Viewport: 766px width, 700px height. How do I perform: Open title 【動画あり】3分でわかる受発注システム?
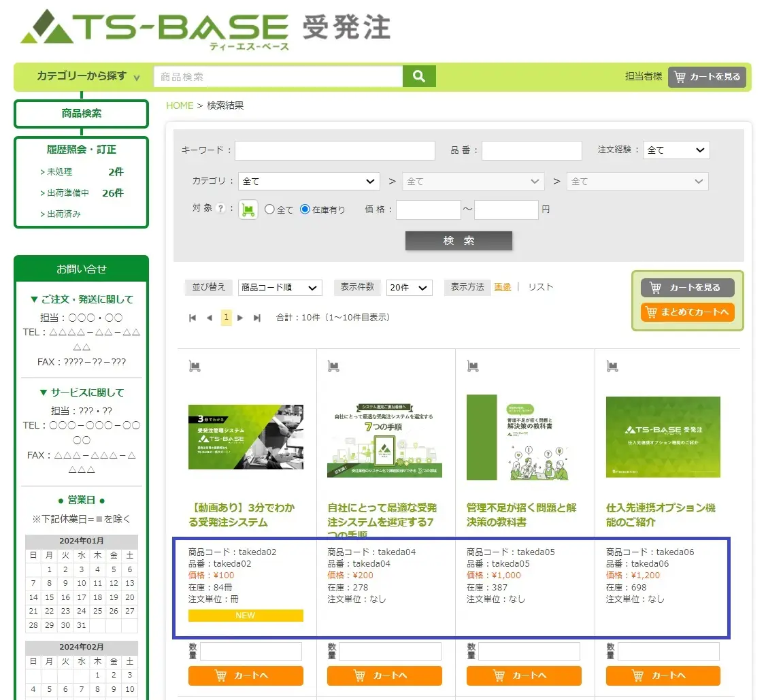tap(242, 515)
